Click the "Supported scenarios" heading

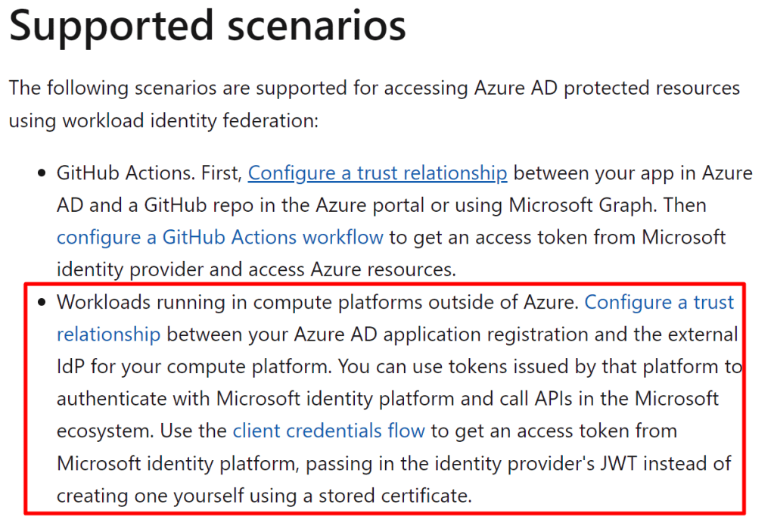207,26
